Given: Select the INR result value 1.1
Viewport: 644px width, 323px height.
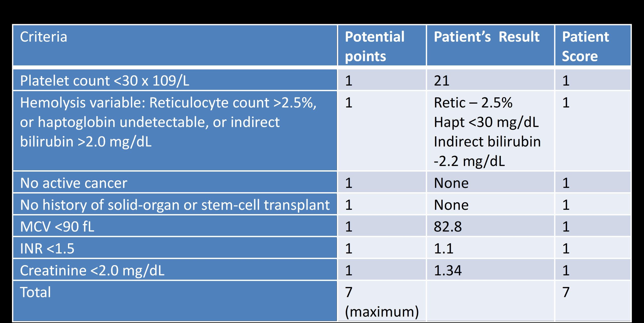Looking at the screenshot, I should click(444, 249).
